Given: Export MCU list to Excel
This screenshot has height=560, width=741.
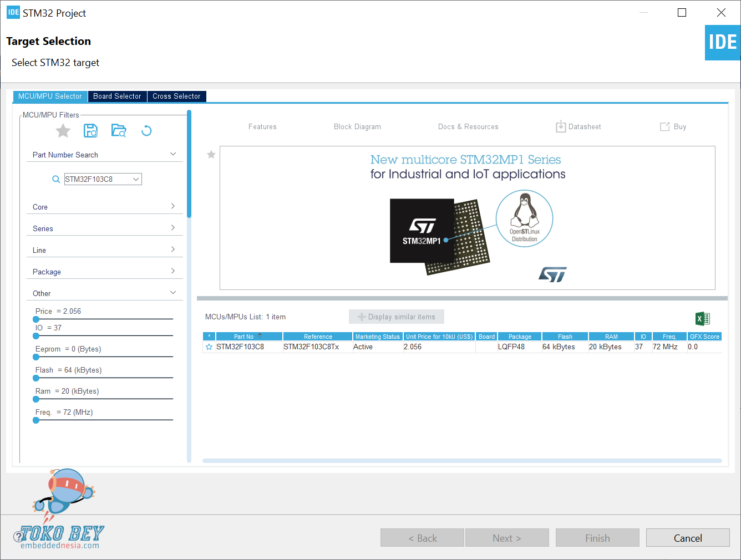Looking at the screenshot, I should point(702,318).
